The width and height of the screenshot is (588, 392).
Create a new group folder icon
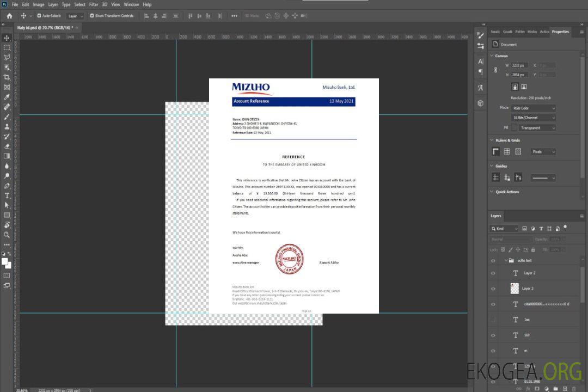click(555, 389)
